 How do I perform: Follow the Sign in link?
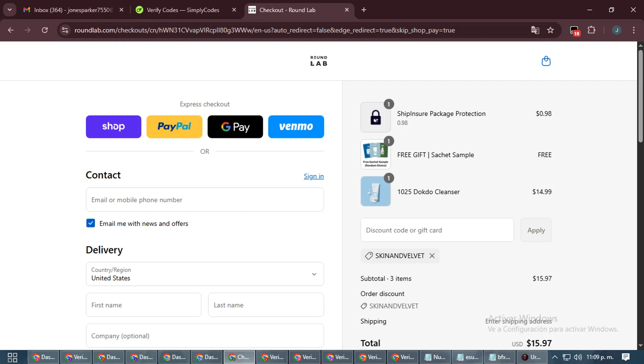(314, 176)
